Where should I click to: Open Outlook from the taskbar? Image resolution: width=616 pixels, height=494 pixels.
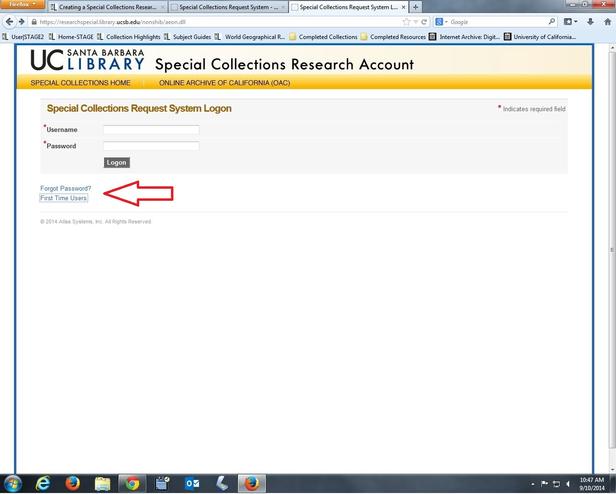pos(191,483)
